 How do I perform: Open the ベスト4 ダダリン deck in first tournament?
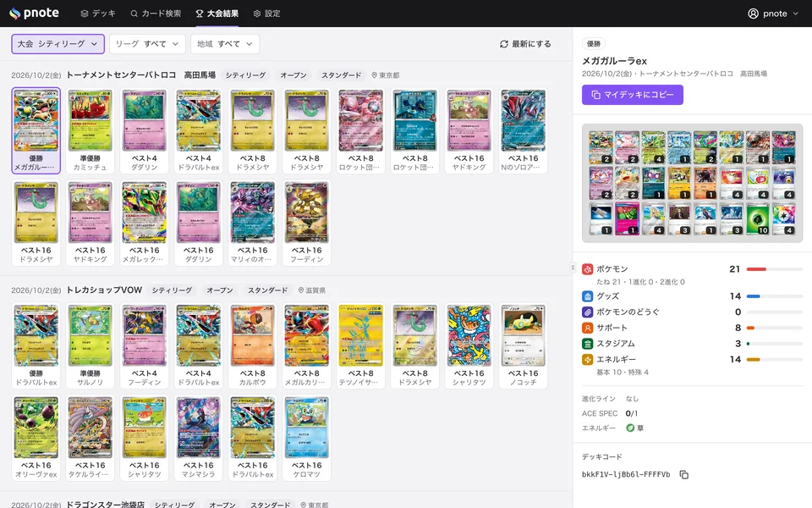tap(145, 130)
